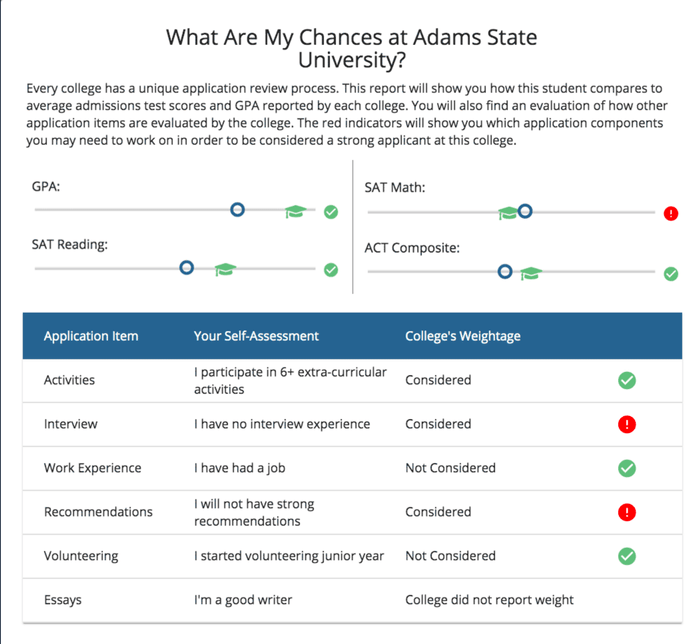Click the graduation cap on ACT Composite slider
The image size is (700, 644).
click(x=530, y=273)
